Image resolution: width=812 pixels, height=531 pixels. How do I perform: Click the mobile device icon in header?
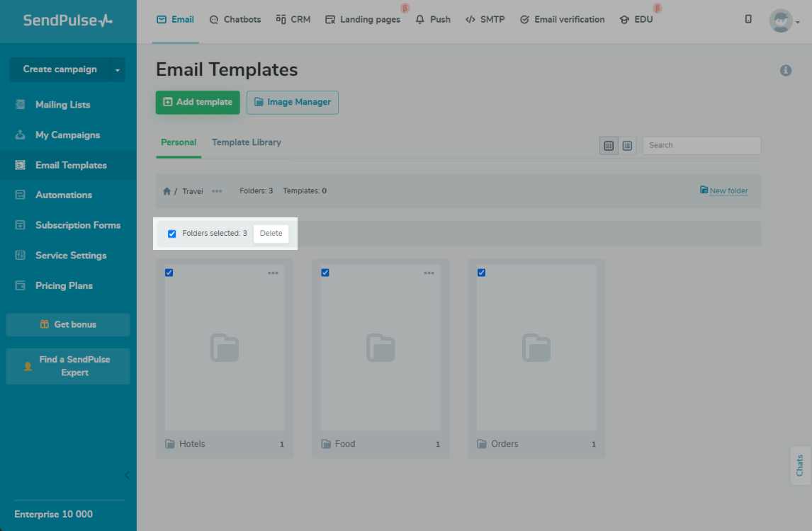pos(748,19)
